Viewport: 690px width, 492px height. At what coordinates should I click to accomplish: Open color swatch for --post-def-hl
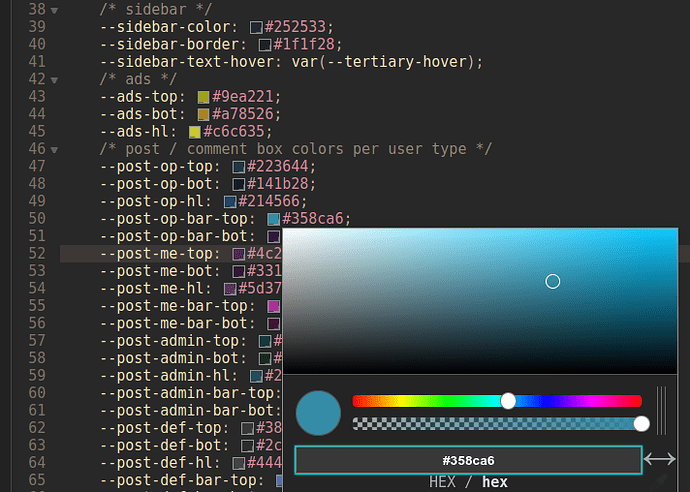239,463
